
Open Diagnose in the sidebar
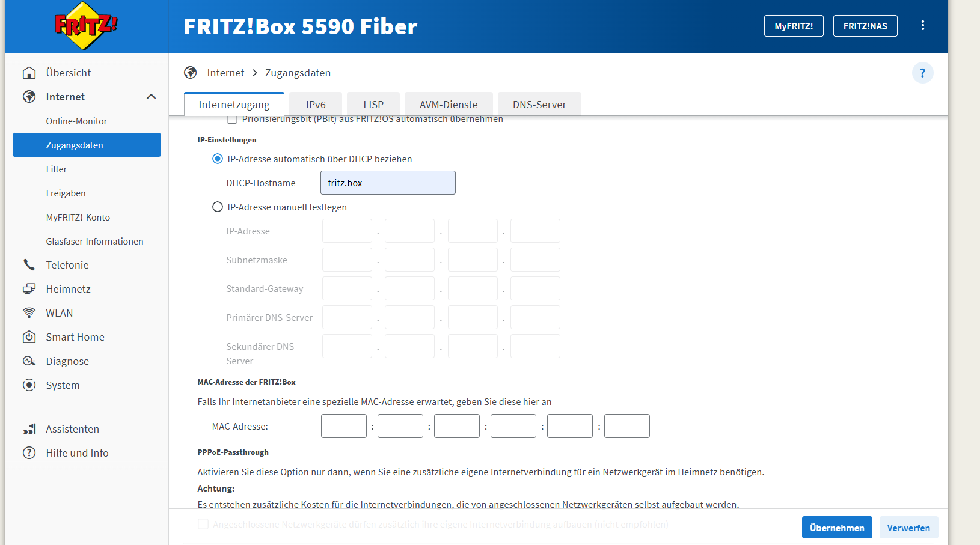[x=87, y=361]
